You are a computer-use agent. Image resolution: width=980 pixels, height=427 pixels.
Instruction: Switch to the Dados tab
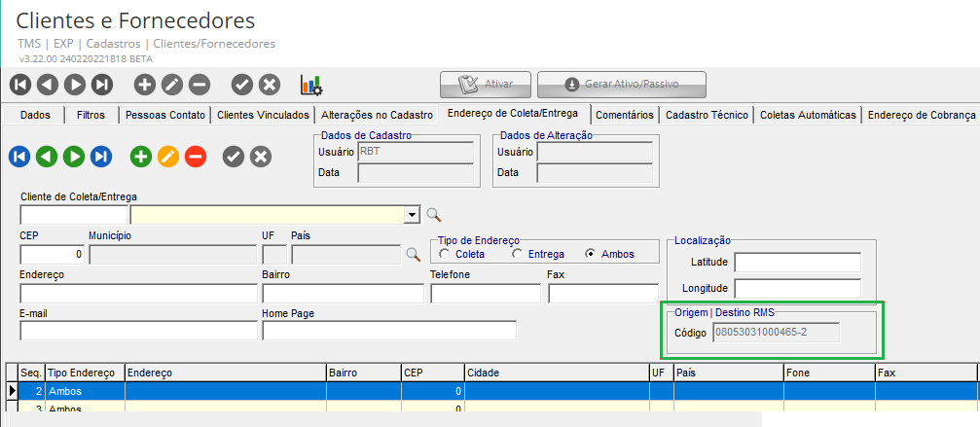[34, 115]
